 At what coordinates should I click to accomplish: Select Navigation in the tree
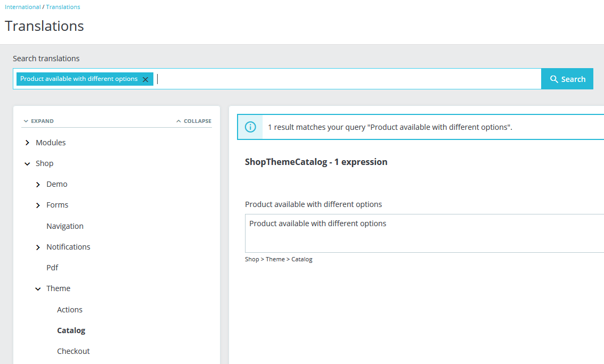tap(65, 226)
